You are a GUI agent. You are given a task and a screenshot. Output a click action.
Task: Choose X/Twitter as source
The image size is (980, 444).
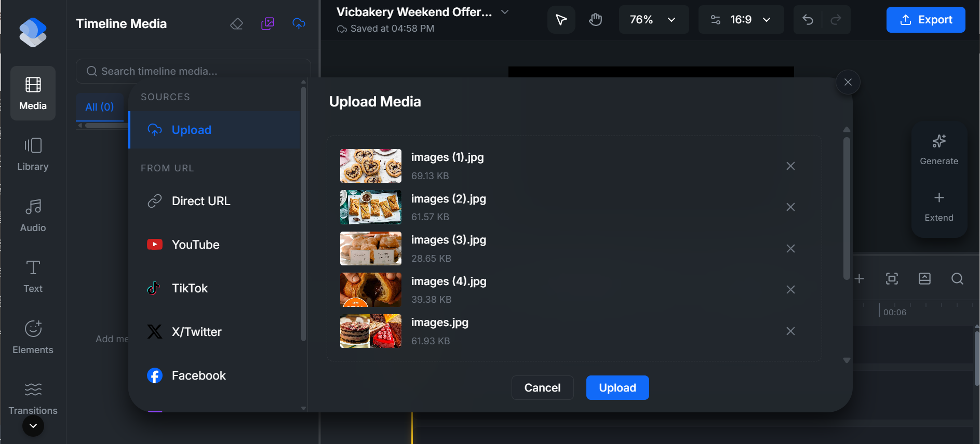tap(214, 332)
